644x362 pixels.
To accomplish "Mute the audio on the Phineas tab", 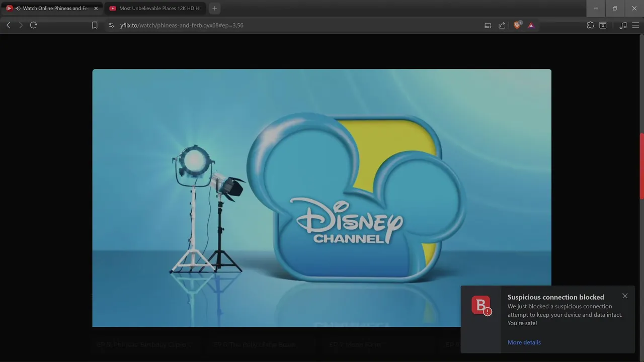I will [18, 9].
